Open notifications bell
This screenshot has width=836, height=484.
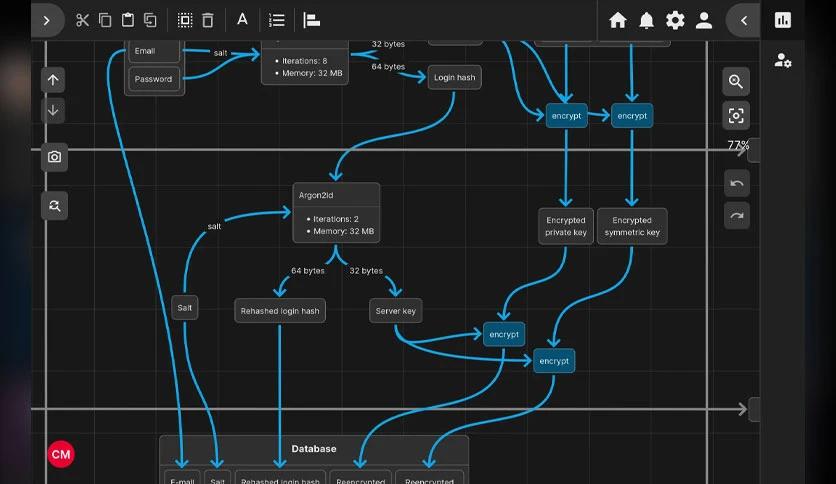pos(646,20)
